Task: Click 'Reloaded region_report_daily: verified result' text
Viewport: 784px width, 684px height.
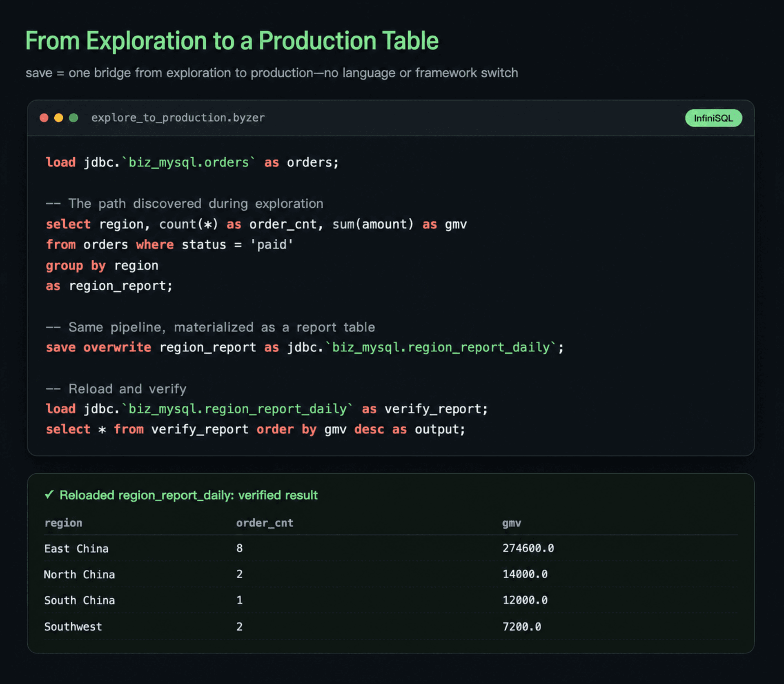Action: click(x=188, y=495)
